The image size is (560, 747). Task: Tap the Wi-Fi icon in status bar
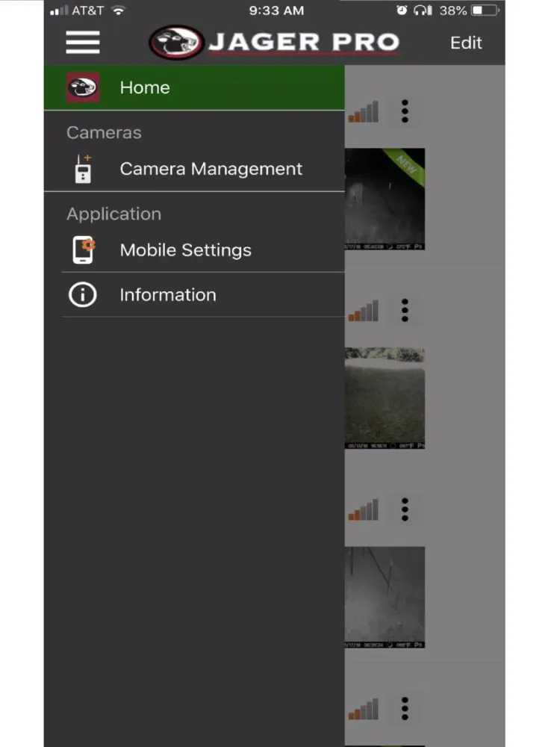(x=118, y=10)
